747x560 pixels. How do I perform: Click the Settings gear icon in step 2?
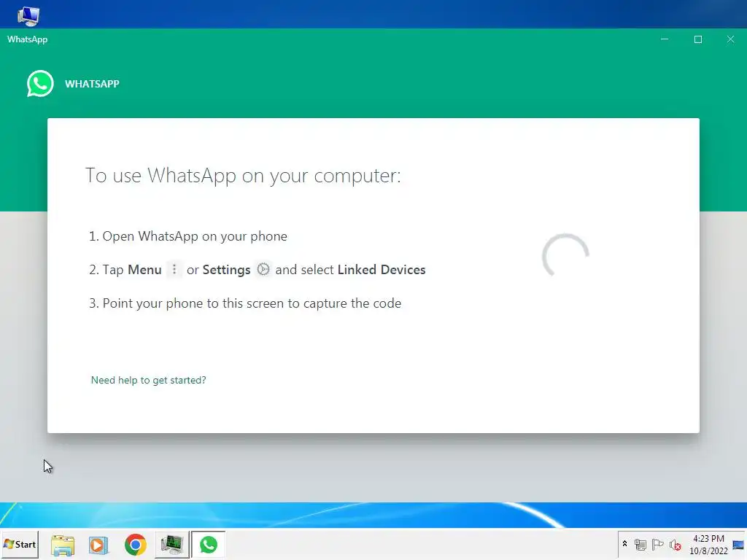[263, 270]
